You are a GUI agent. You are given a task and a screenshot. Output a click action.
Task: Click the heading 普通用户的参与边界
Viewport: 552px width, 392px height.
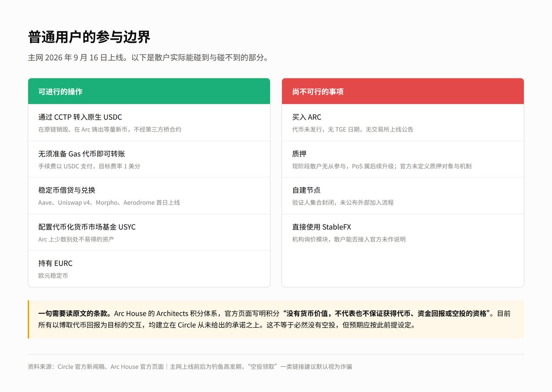(x=89, y=37)
